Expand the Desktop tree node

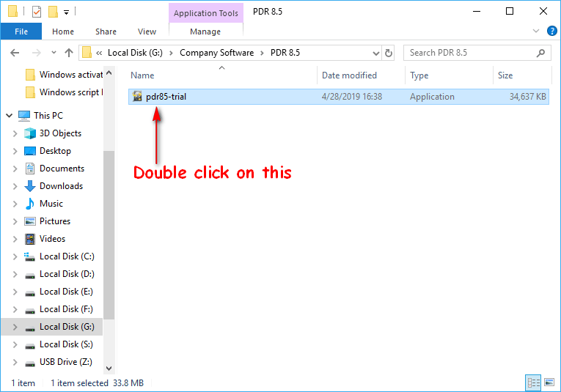(15, 151)
